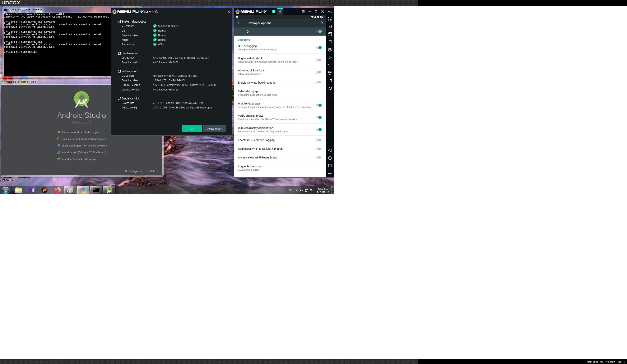The image size is (627, 364).
Task: Disable Verify apps over USB switch
Action: click(x=319, y=117)
